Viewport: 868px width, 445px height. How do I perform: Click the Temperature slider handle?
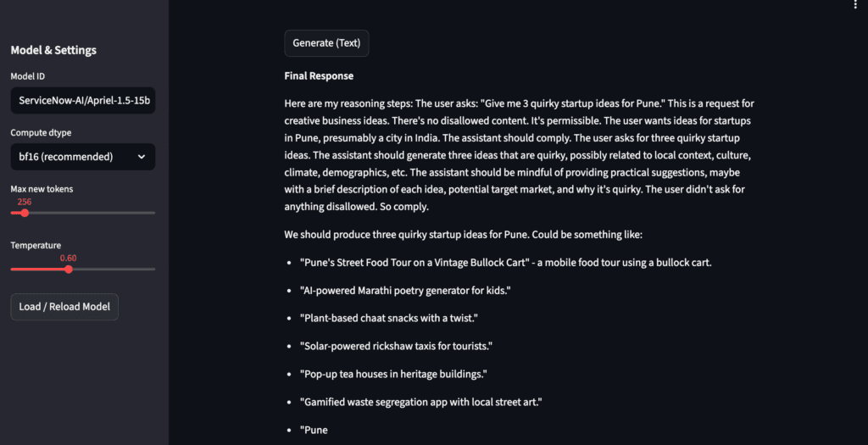coord(69,270)
